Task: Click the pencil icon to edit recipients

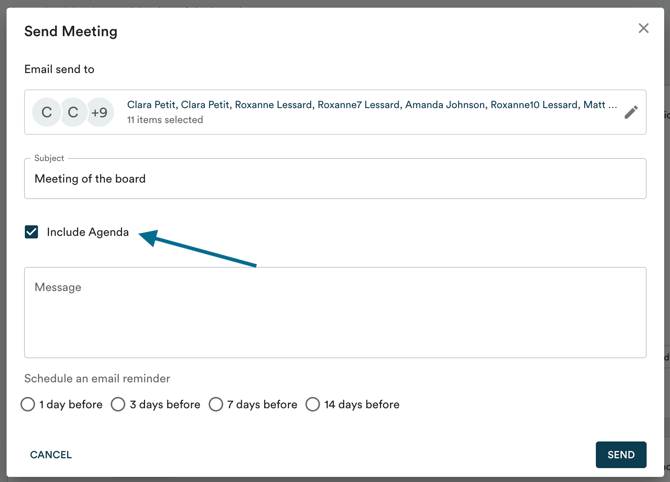Action: point(630,112)
